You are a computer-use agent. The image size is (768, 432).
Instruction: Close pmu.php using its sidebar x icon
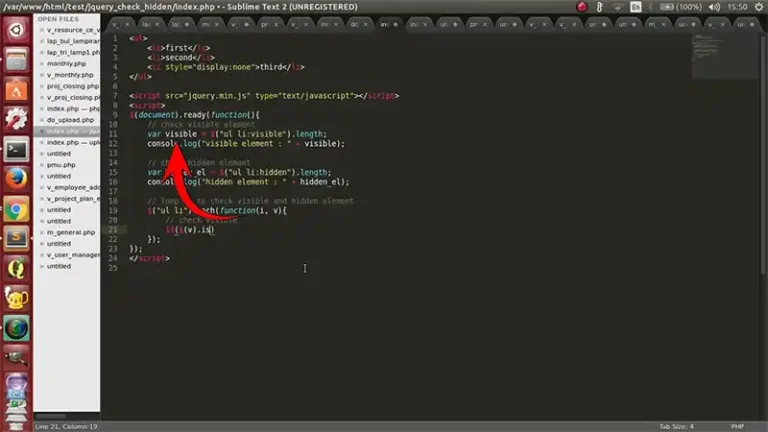[x=42, y=165]
